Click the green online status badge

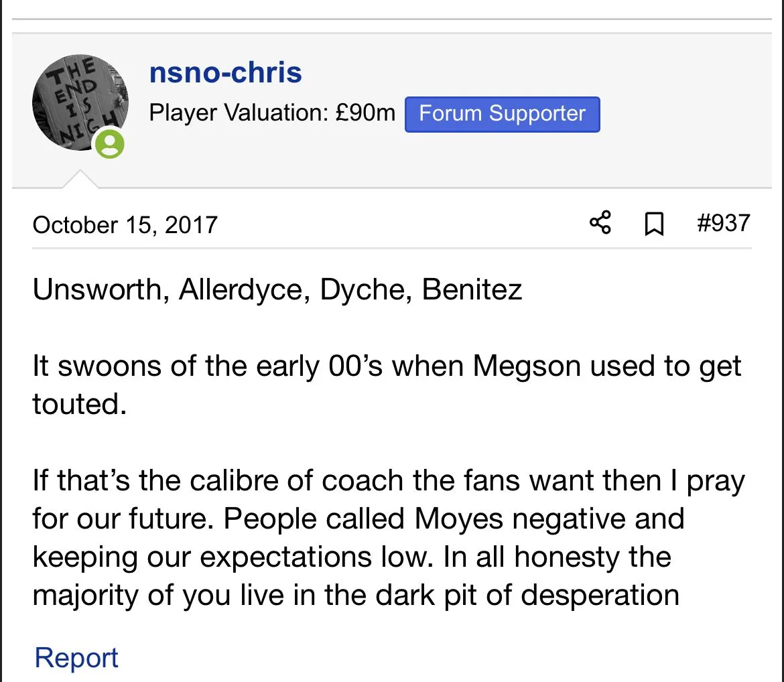109,144
